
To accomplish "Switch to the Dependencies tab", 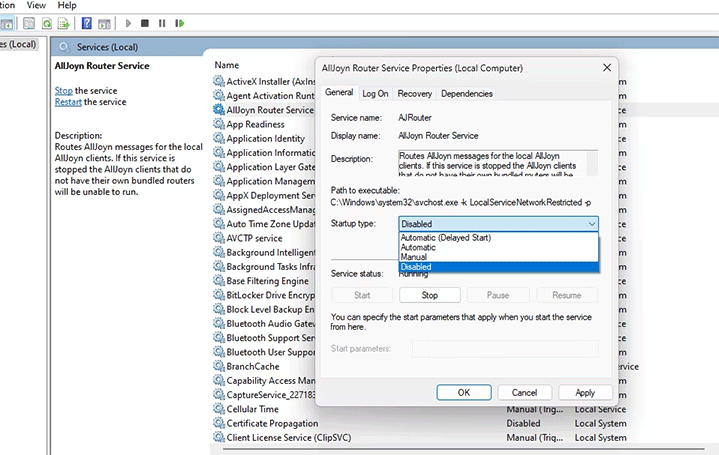I will (x=467, y=94).
